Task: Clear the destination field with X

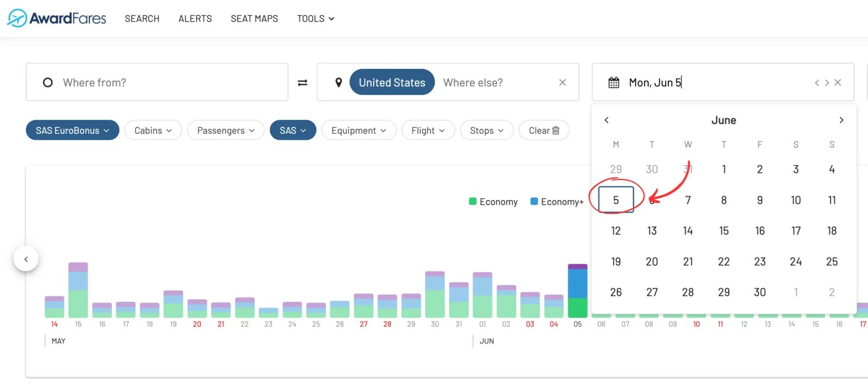Action: [563, 82]
